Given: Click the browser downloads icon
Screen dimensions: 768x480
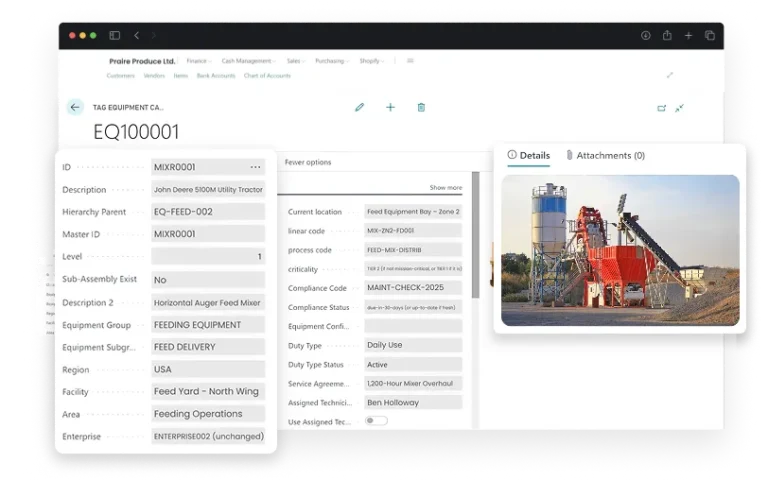Looking at the screenshot, I should tap(646, 35).
